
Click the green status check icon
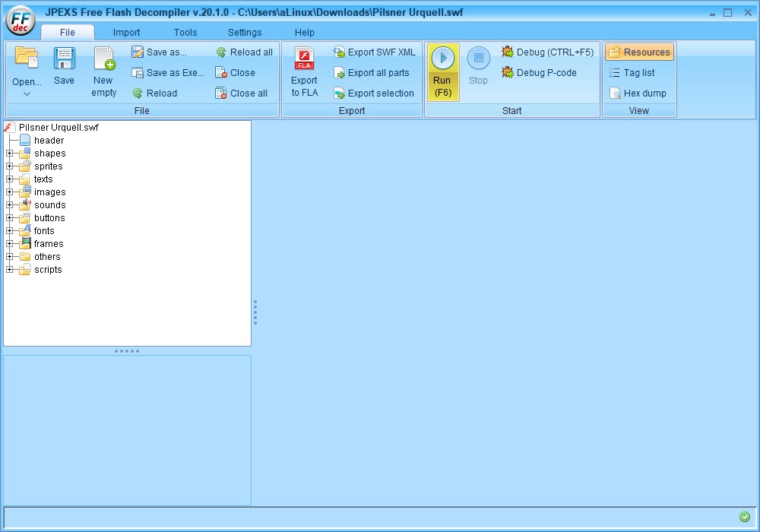point(745,517)
